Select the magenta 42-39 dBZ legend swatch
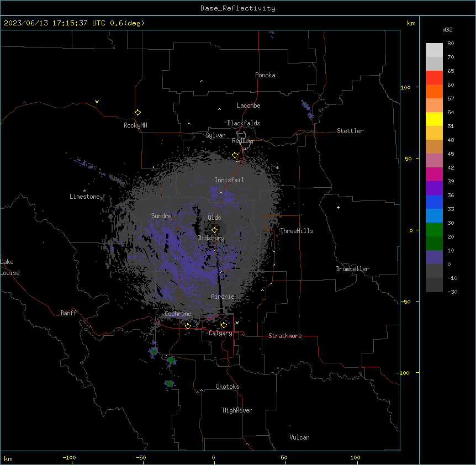Viewport: 476px width, 465px height. click(434, 174)
